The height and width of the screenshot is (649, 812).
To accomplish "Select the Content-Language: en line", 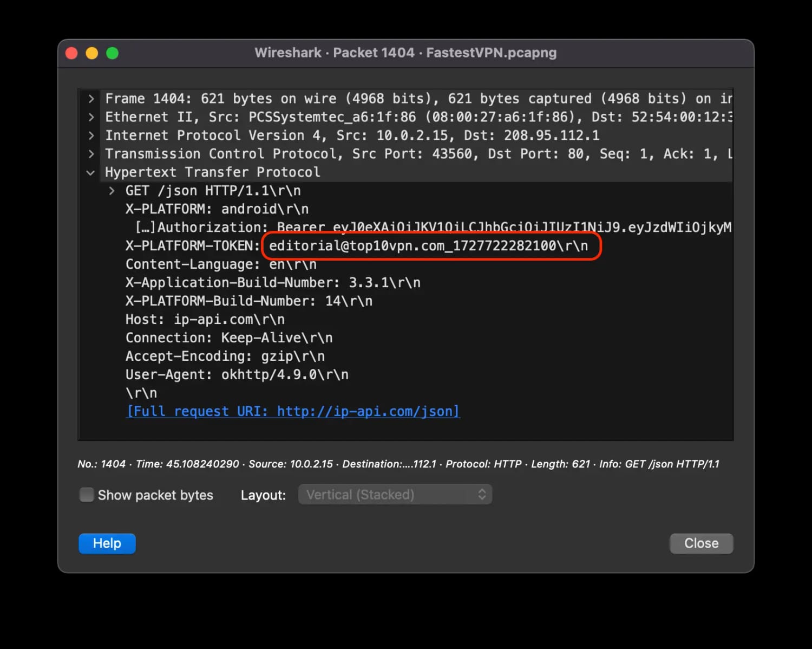I will [x=221, y=264].
